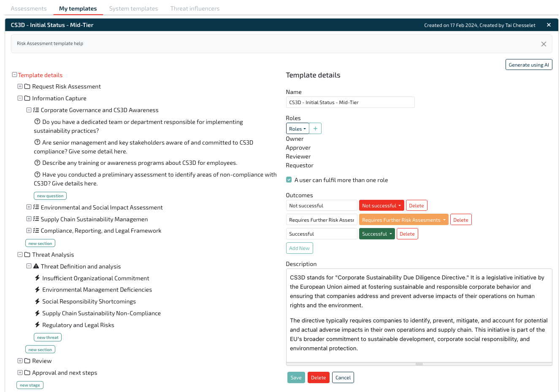
Task: Save the template details
Action: [x=296, y=377]
